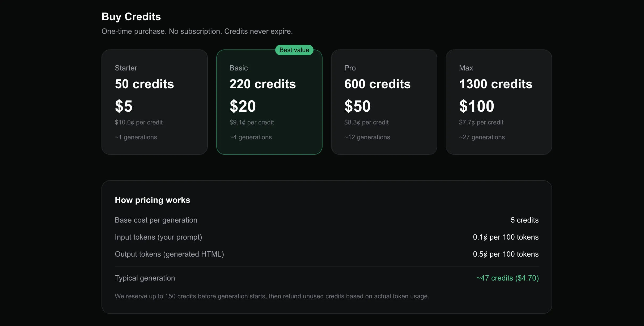
Task: Click the ~47 credits ($4.70) estimate
Action: pos(507,278)
